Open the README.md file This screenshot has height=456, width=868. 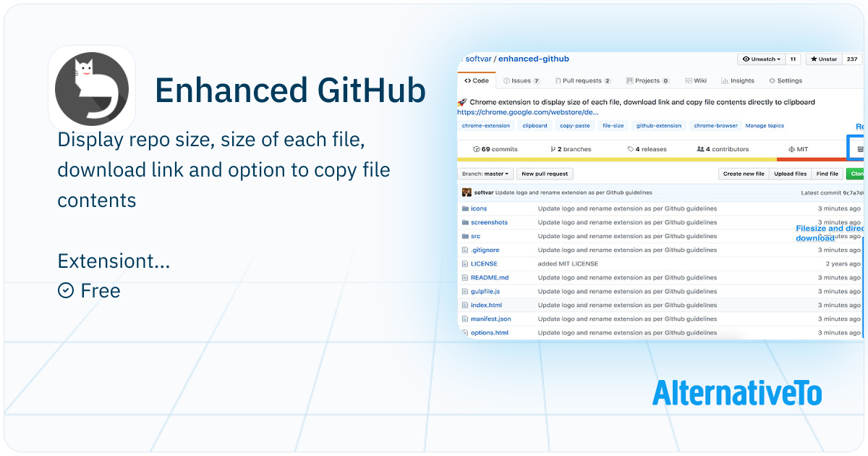click(490, 277)
